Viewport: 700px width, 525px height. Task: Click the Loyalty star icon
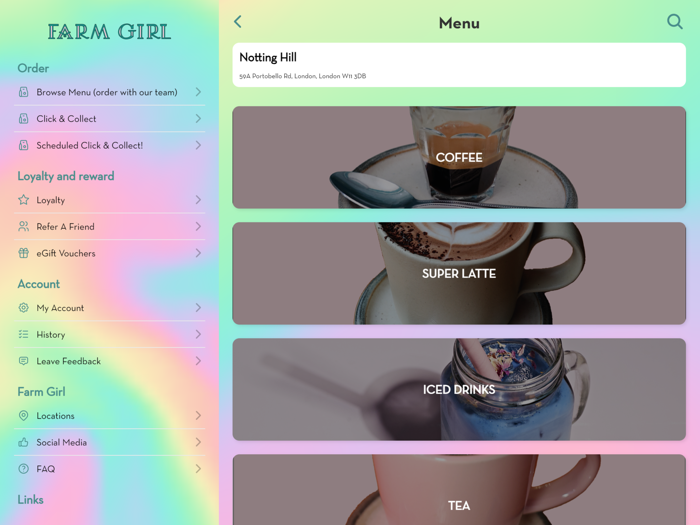pos(24,200)
